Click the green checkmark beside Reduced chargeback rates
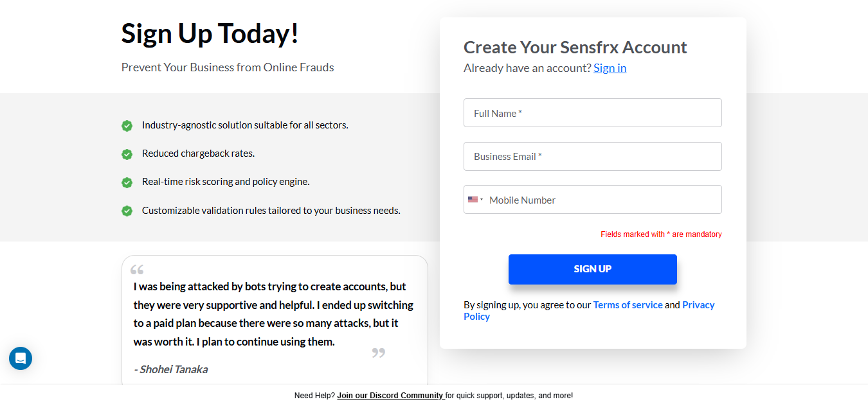This screenshot has width=868, height=404. click(127, 154)
